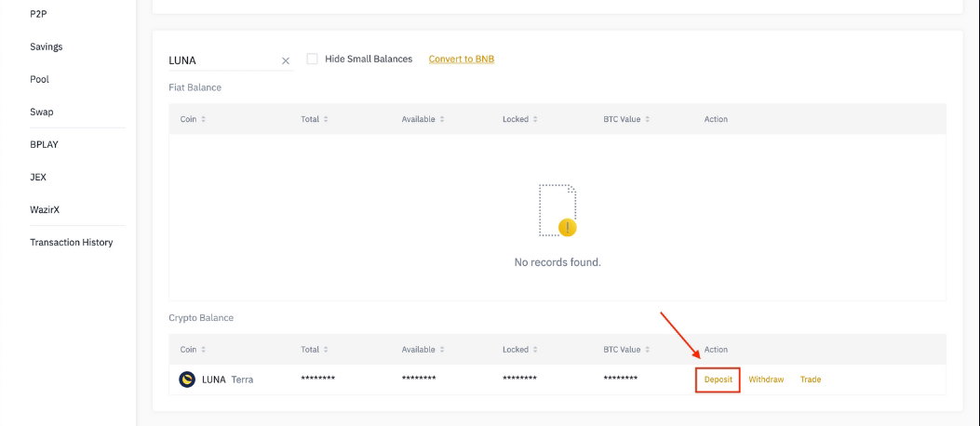Sort Fiat Balance by Total column

314,119
